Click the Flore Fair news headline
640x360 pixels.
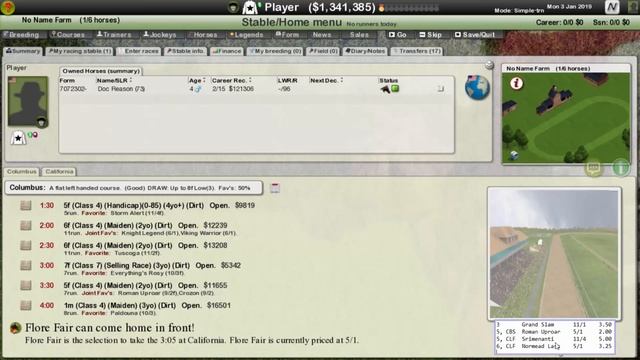click(x=110, y=328)
